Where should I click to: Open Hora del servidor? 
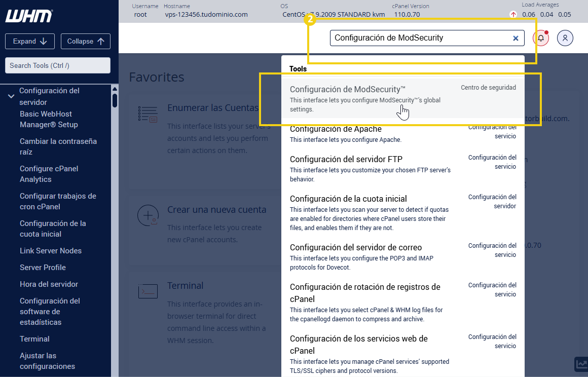(49, 284)
